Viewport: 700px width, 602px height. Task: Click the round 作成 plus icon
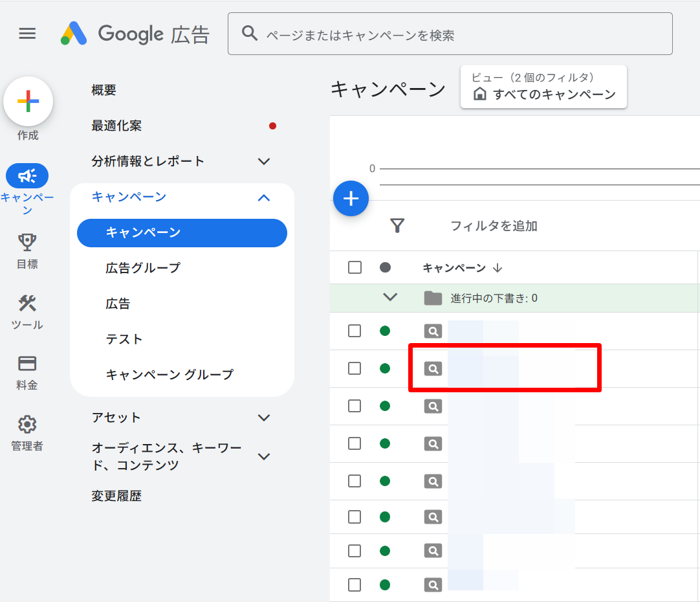click(28, 101)
